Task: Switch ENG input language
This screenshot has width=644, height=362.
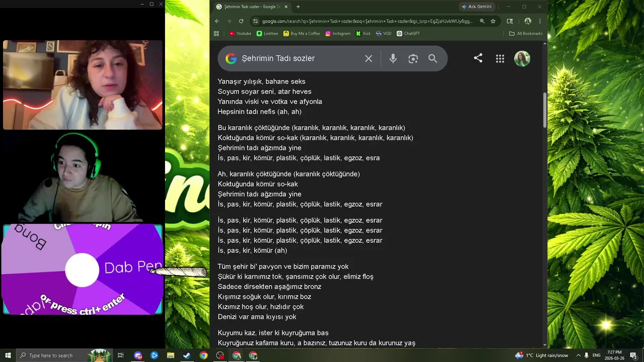Action: [596, 355]
